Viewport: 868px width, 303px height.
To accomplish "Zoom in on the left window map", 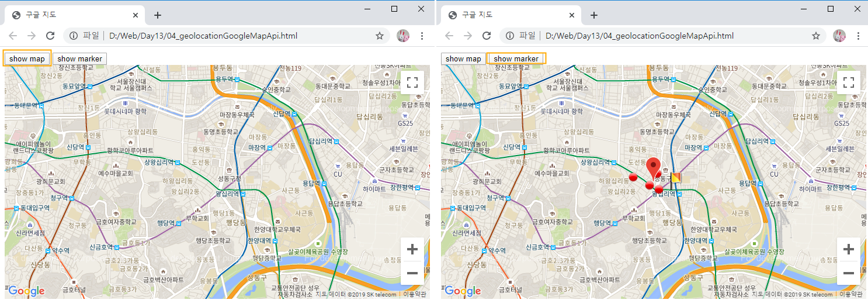I will coord(412,249).
